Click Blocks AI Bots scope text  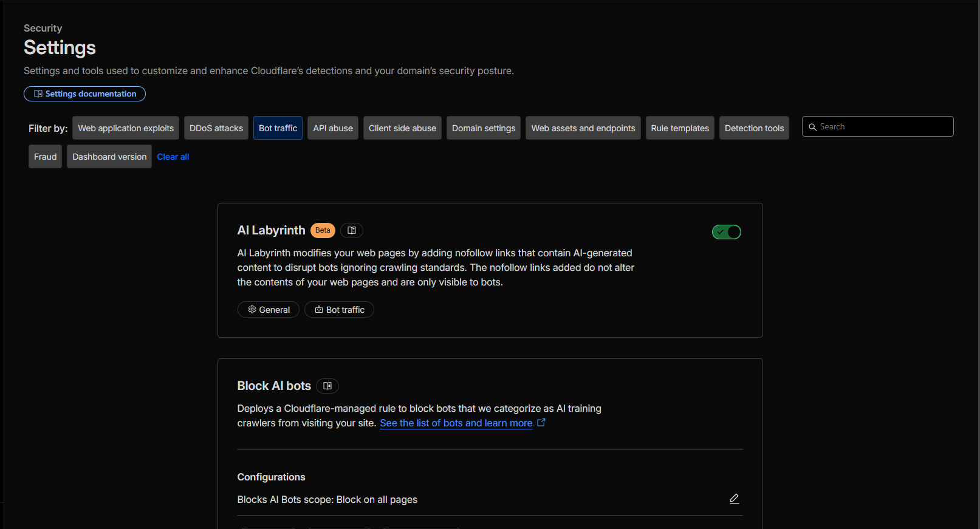click(x=327, y=499)
